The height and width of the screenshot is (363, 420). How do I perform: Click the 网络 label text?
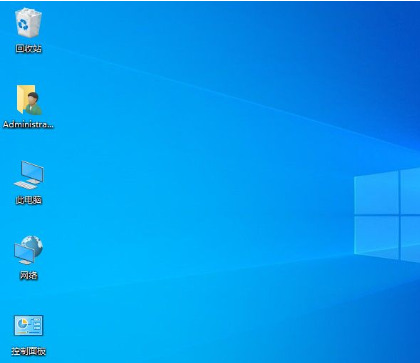coord(29,275)
